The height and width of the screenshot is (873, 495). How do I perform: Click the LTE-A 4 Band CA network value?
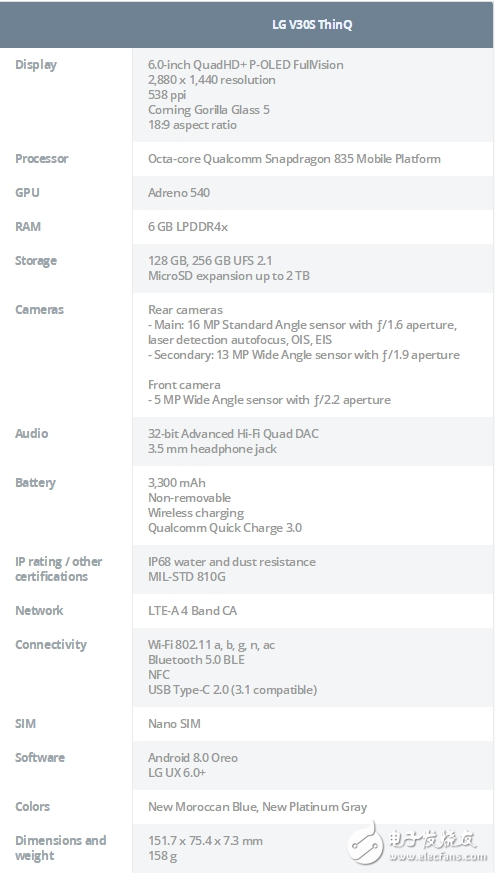(x=193, y=610)
